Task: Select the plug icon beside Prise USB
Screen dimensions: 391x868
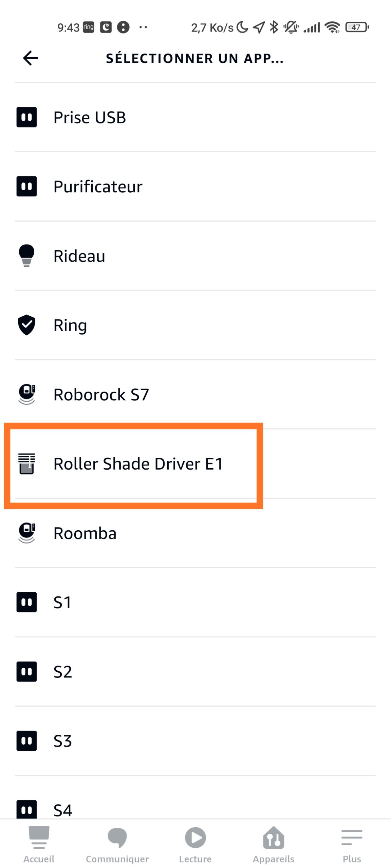Action: click(x=26, y=117)
